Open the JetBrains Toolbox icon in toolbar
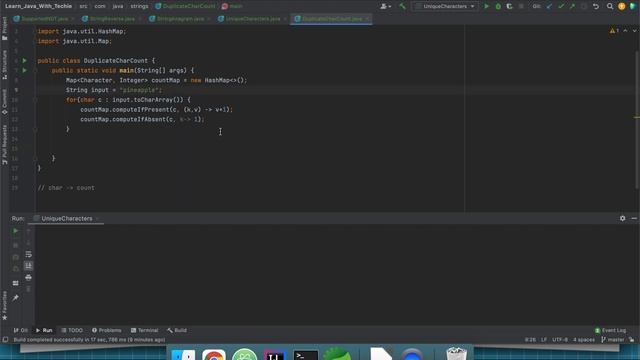Image resolution: width=640 pixels, height=360 pixels. point(633,6)
